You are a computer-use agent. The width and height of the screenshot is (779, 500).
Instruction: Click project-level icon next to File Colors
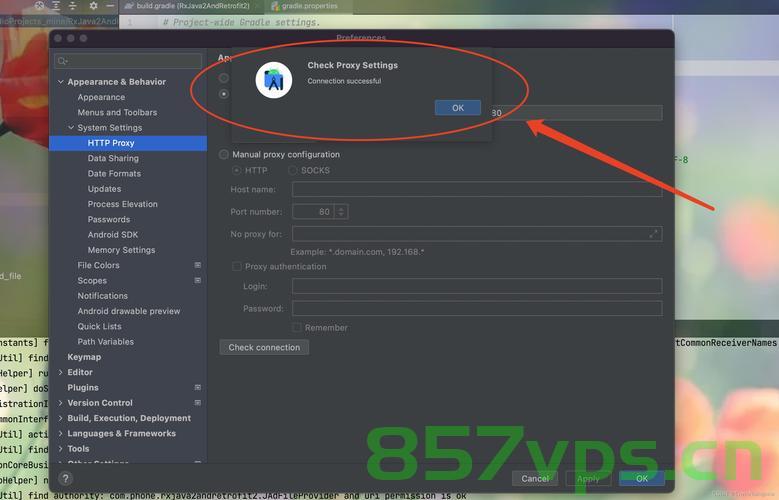pyautogui.click(x=198, y=265)
